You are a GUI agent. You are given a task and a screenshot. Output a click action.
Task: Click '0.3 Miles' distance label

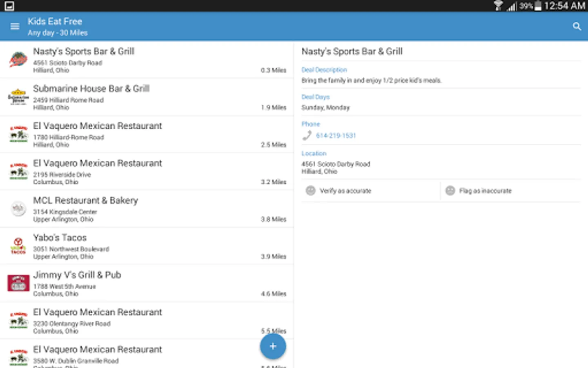tap(274, 70)
